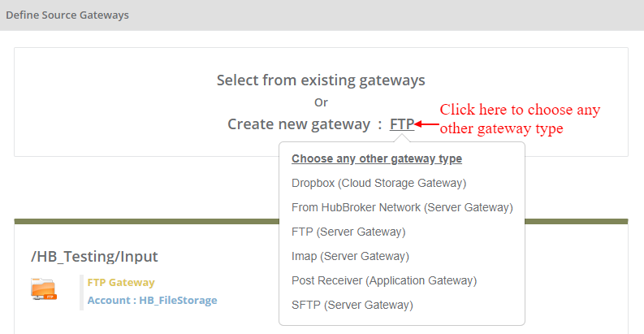The height and width of the screenshot is (334, 644).
Task: Open the FTP gateway type dropdown link
Action: (401, 124)
